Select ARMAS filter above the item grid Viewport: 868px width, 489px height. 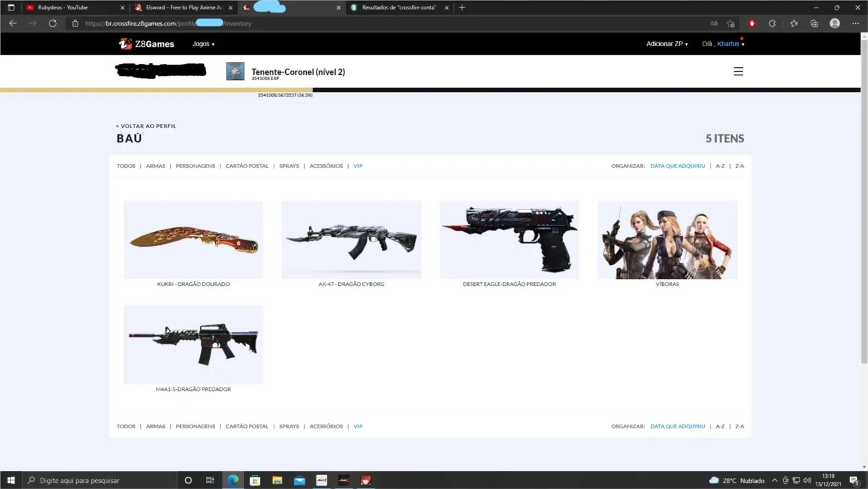point(156,166)
